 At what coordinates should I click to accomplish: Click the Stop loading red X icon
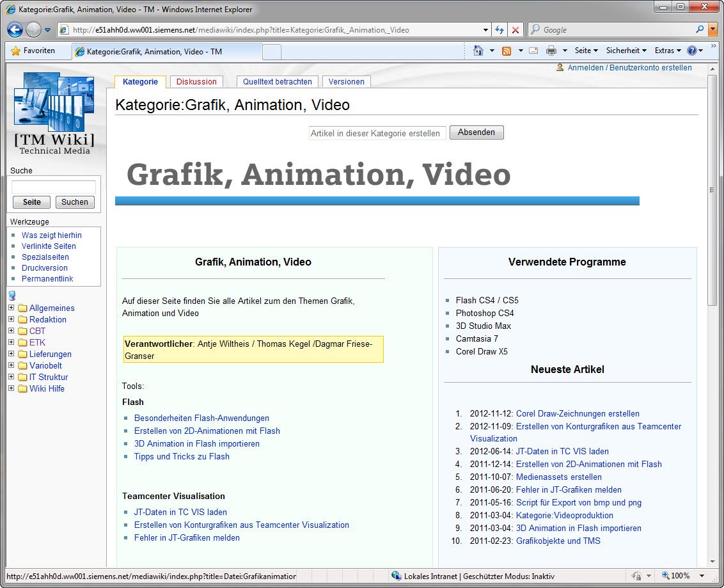click(515, 30)
